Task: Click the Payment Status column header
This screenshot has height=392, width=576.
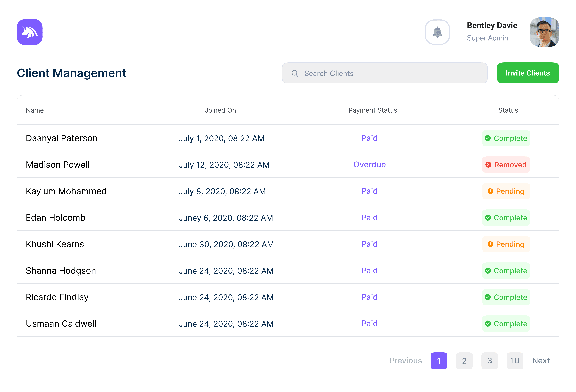Action: tap(373, 110)
